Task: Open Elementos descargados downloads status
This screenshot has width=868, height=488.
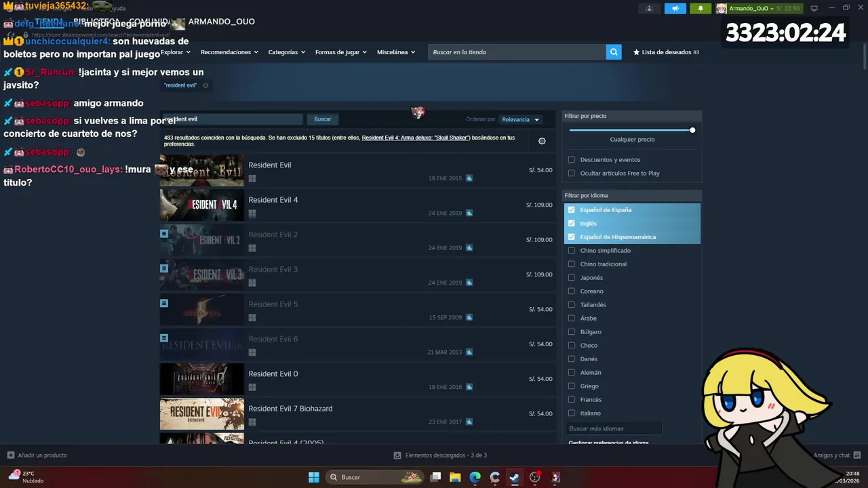Action: coord(441,455)
